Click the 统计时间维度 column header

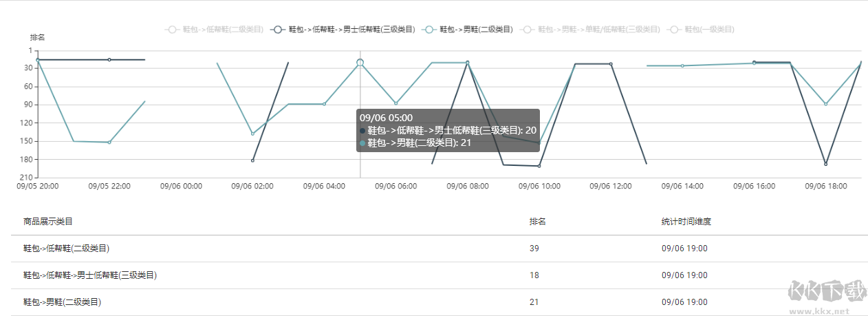coord(686,222)
